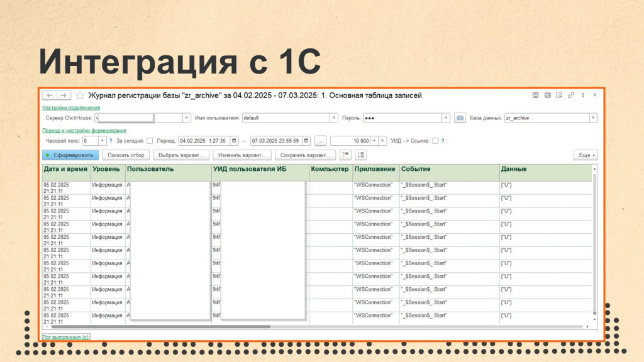Clear the 10 000 record limit field

pyautogui.click(x=382, y=141)
